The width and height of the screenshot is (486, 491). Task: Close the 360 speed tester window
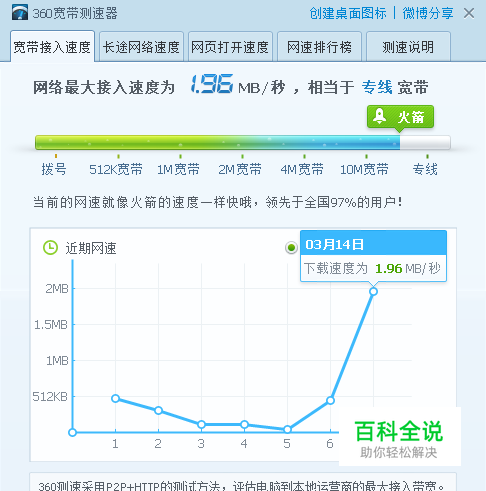[x=469, y=13]
